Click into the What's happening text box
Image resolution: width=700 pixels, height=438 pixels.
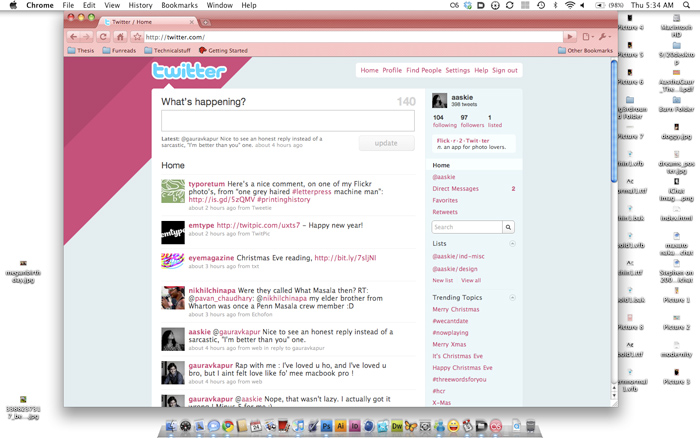click(x=288, y=121)
